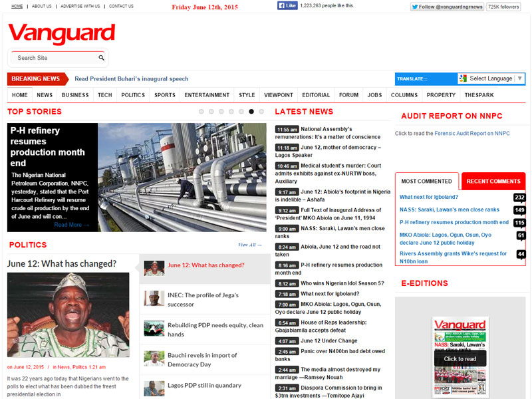Open CONTACT US link

[x=121, y=6]
